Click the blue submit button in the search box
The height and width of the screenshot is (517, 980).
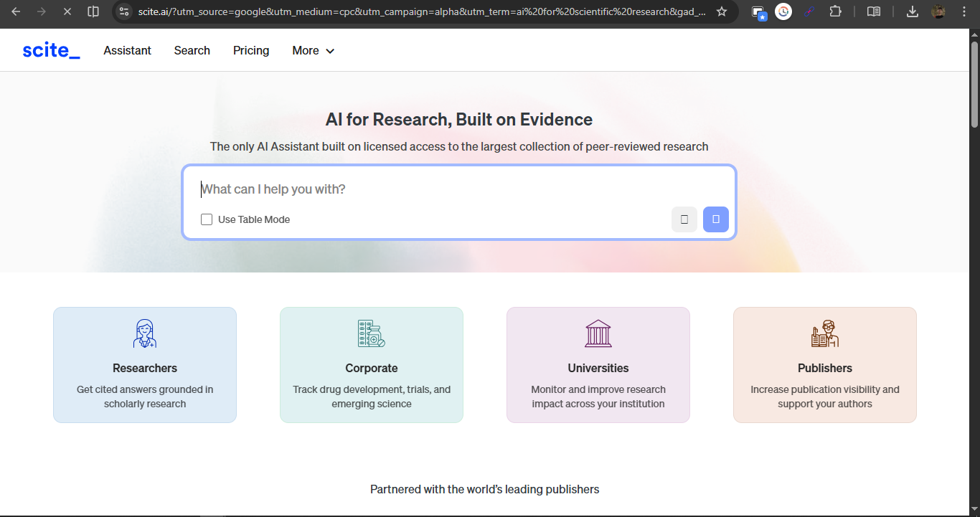click(x=715, y=219)
